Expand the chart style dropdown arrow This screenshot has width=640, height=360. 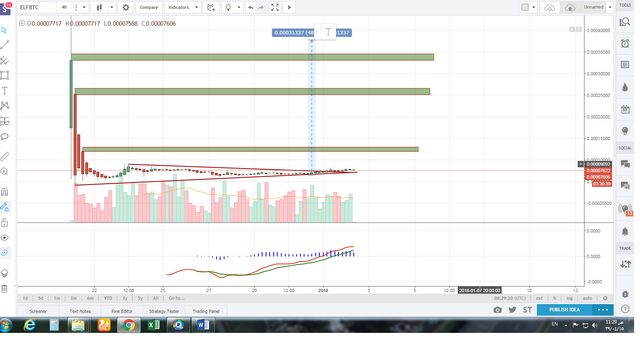112,7
